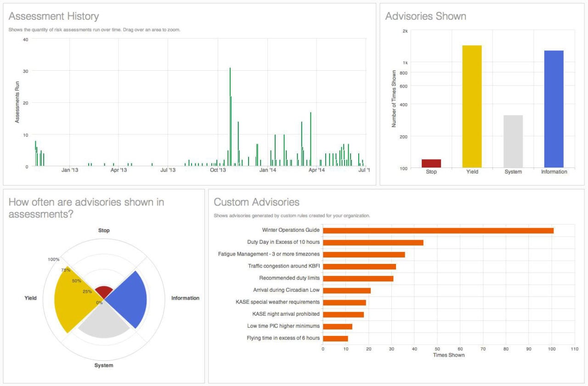Image resolution: width=588 pixels, height=386 pixels.
Task: Click the 'Yield' label under Advisories Shown chart
Action: [x=472, y=172]
